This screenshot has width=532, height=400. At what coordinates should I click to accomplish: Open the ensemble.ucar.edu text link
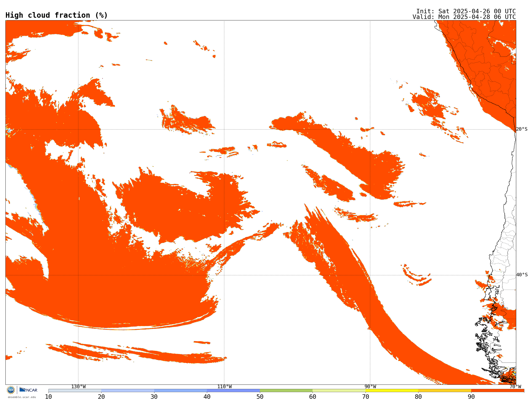pos(22,397)
